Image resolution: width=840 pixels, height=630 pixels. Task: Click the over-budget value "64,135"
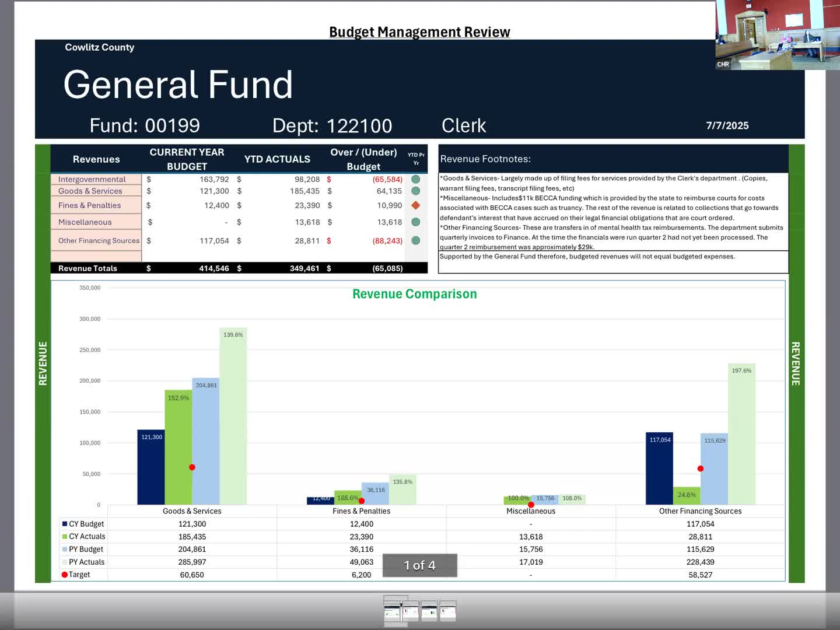coord(389,191)
